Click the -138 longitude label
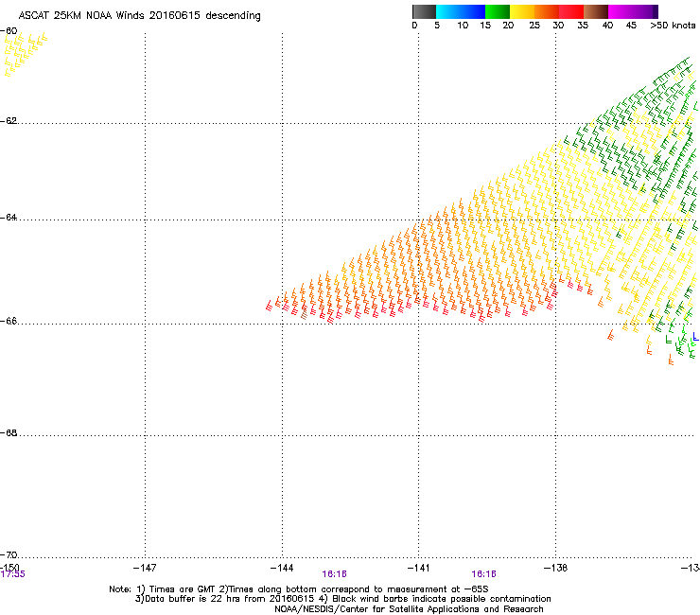This screenshot has width=700, height=615. (x=555, y=567)
